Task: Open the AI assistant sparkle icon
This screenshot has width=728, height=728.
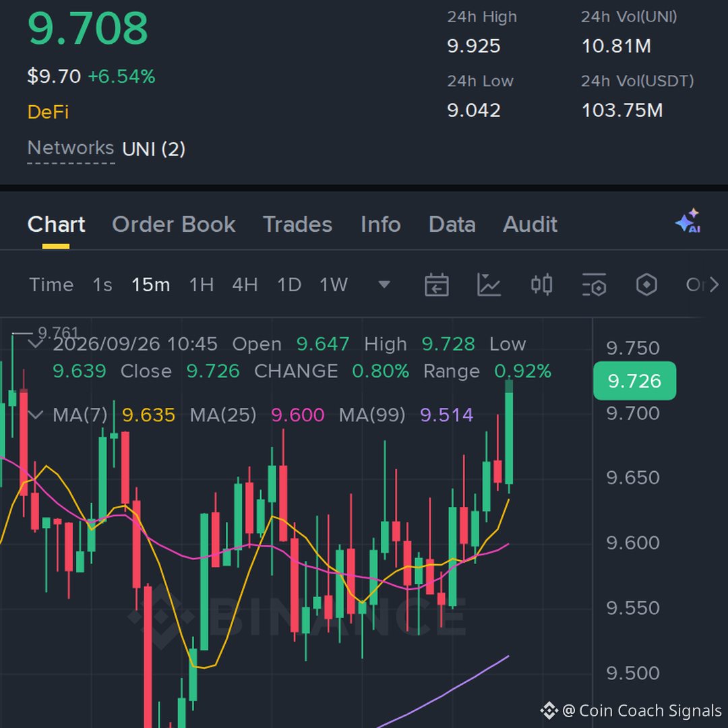Action: tap(688, 221)
